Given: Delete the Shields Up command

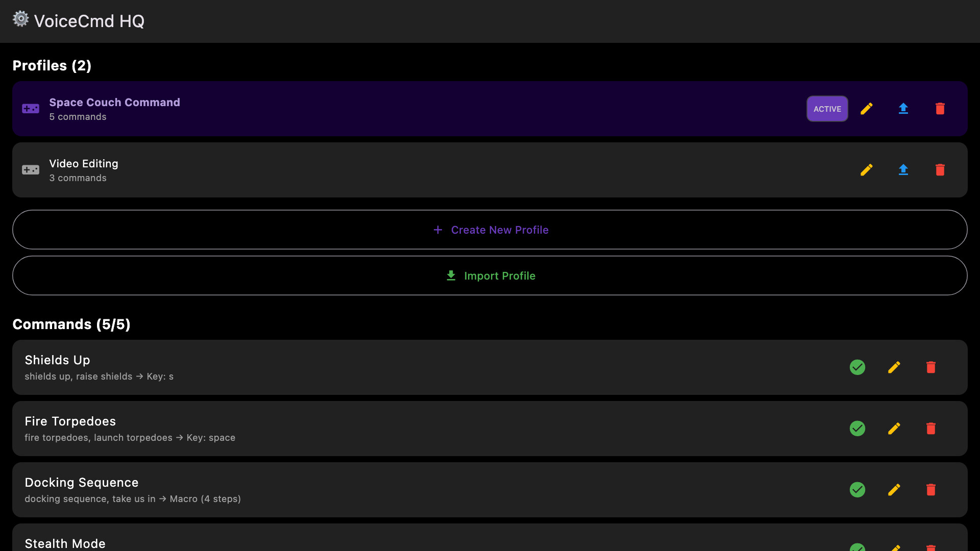Looking at the screenshot, I should point(931,367).
